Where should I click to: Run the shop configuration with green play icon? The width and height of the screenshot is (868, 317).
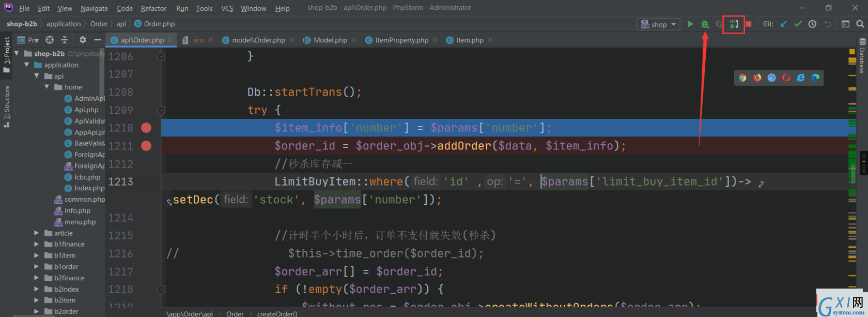coord(690,24)
